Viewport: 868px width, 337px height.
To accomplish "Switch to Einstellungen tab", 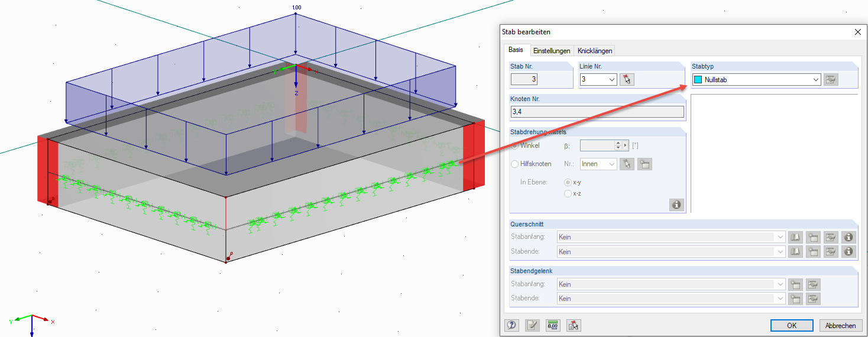I will pos(552,50).
